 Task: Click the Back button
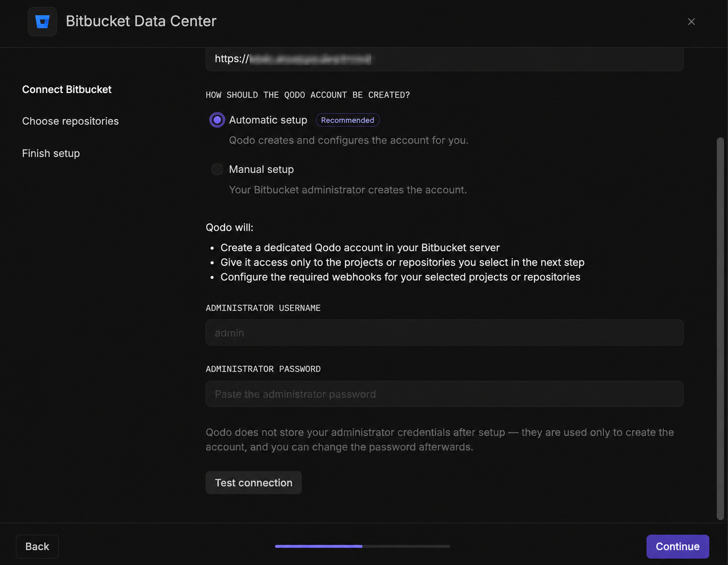tap(37, 547)
